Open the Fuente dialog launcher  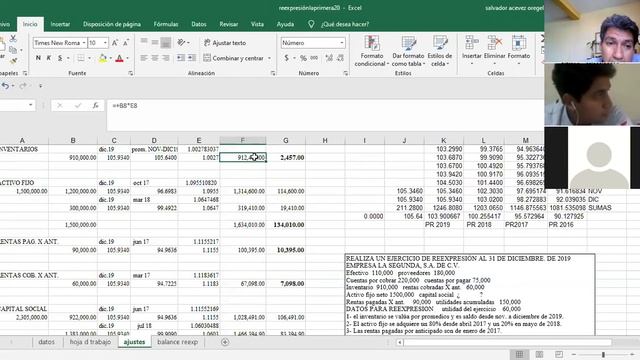(x=131, y=73)
